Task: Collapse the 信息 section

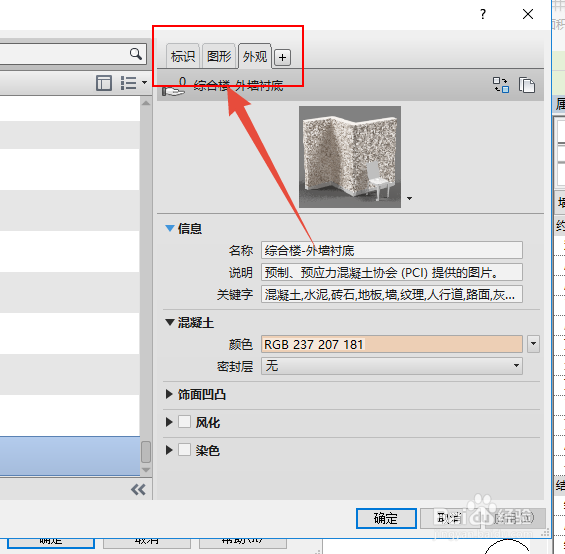Action: pyautogui.click(x=170, y=228)
